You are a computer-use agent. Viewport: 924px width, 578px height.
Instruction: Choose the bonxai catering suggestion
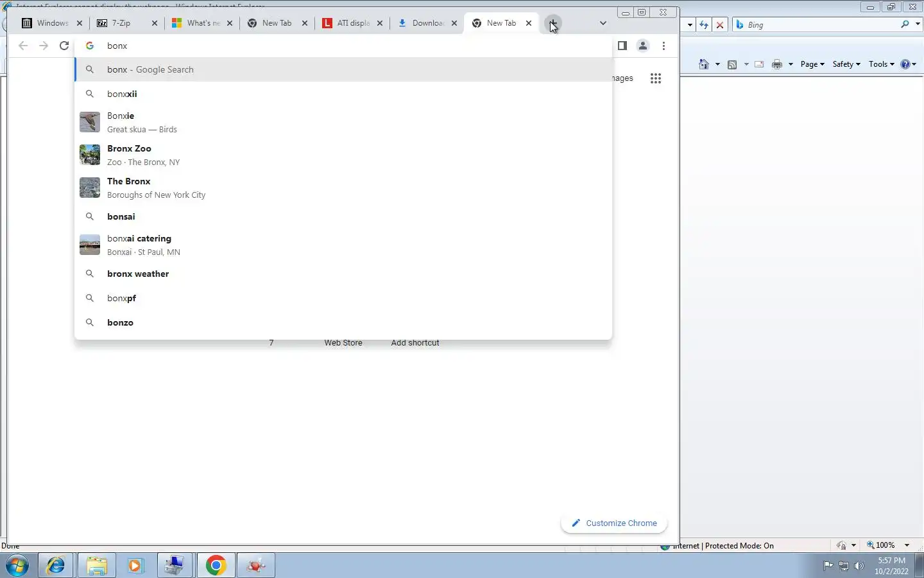[343, 245]
